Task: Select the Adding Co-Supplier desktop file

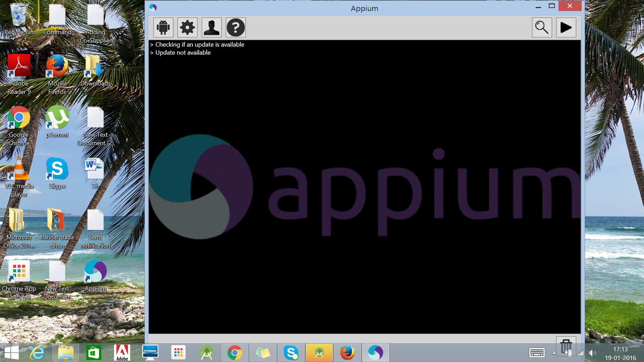Action: 95,23
